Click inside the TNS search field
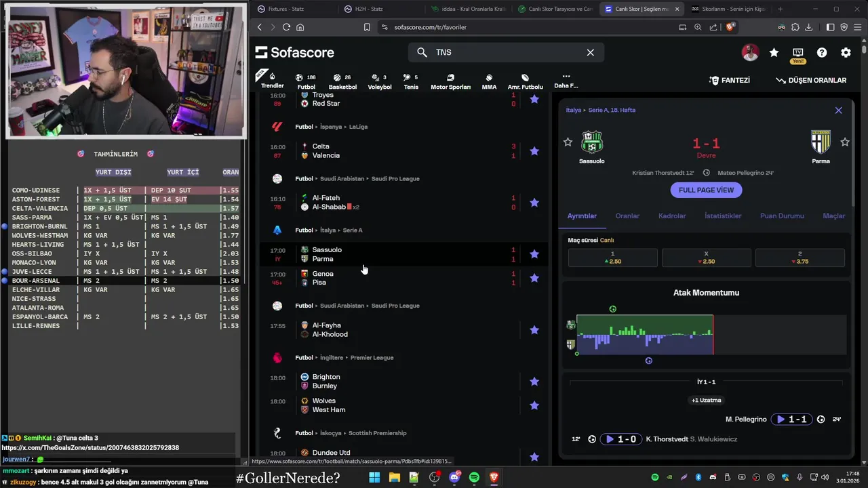 point(506,52)
